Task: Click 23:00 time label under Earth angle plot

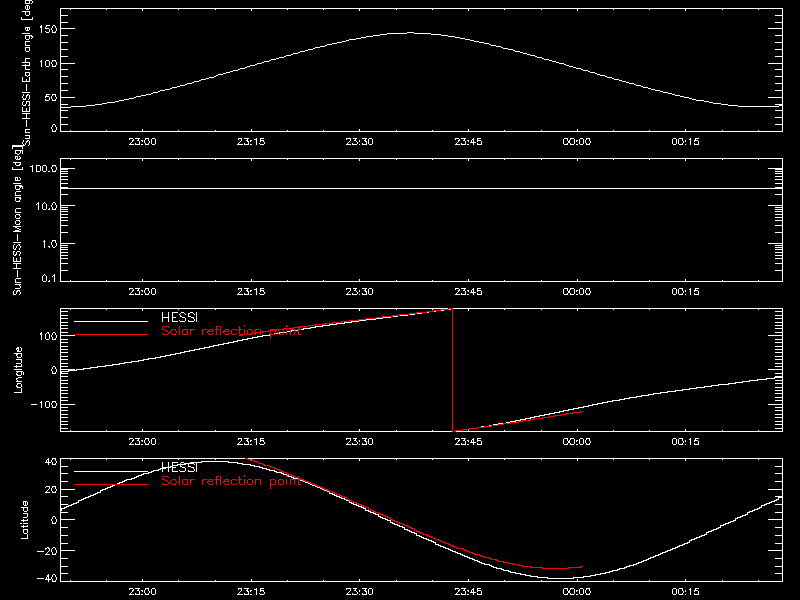Action: click(142, 141)
